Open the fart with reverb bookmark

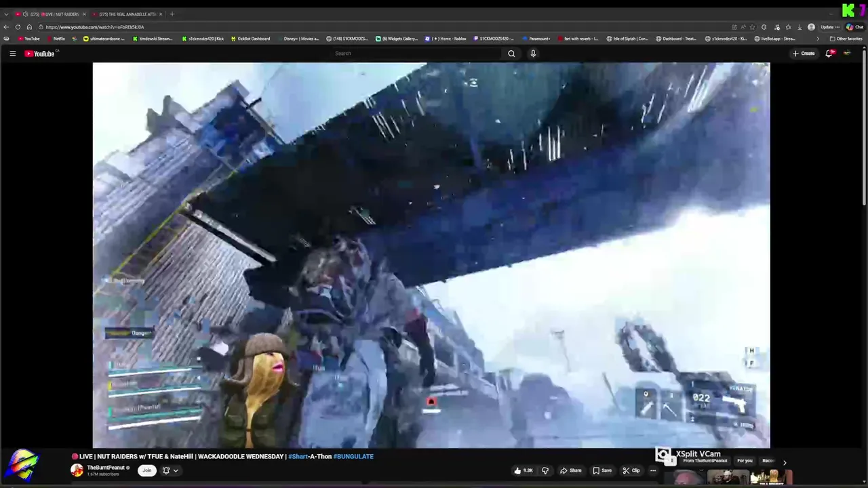pyautogui.click(x=577, y=39)
